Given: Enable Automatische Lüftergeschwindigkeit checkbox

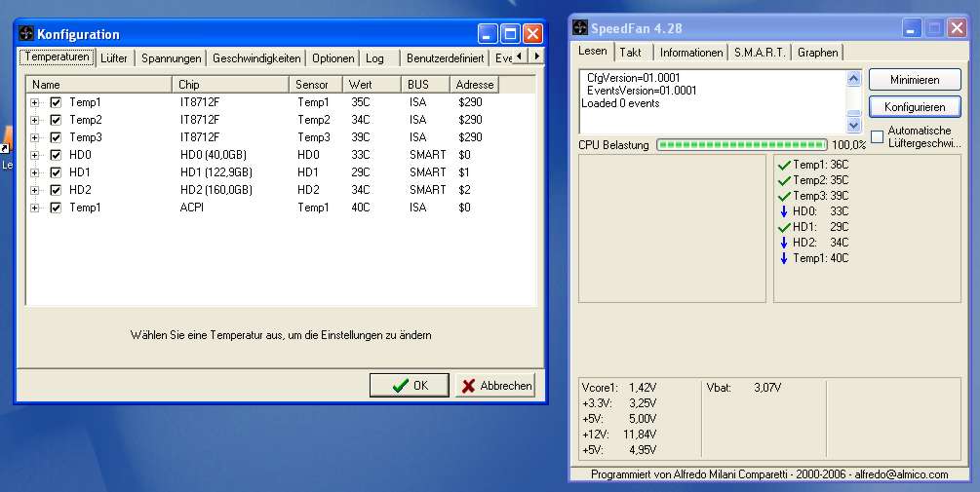Looking at the screenshot, I should click(x=878, y=136).
